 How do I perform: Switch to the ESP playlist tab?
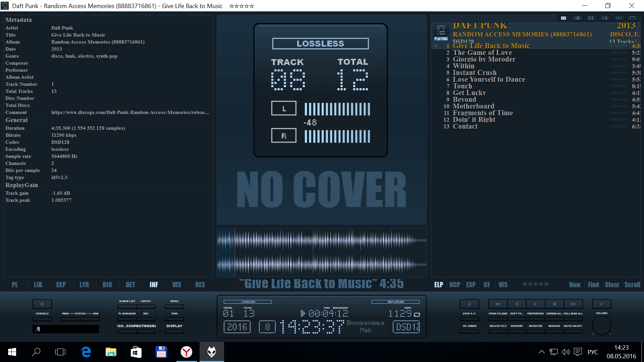[x=471, y=285]
